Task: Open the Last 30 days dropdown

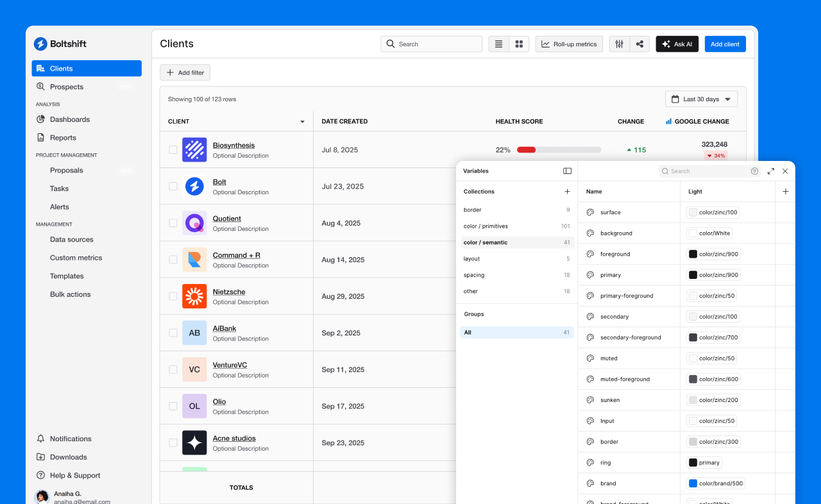Action: click(701, 99)
